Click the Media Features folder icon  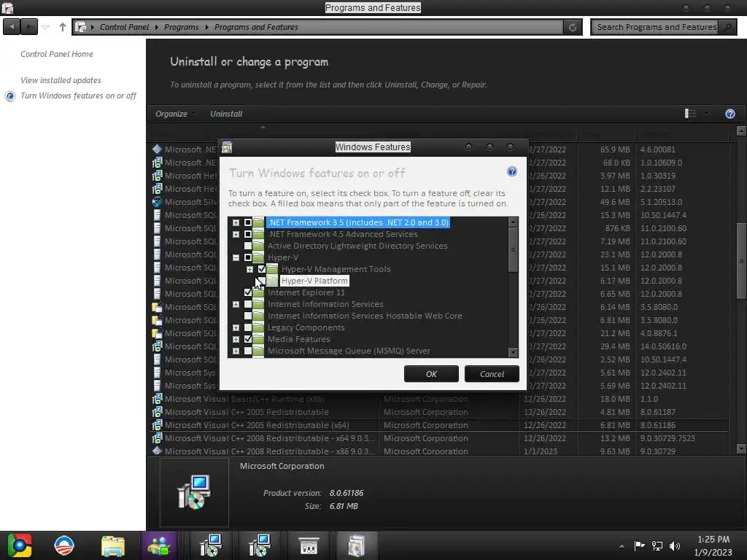258,339
